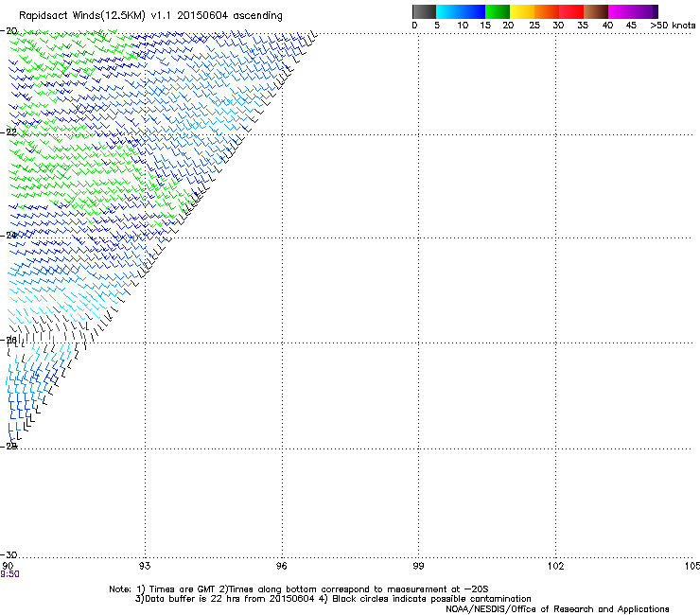Click the latitude label '-22'
The image size is (700, 615).
click(9, 132)
